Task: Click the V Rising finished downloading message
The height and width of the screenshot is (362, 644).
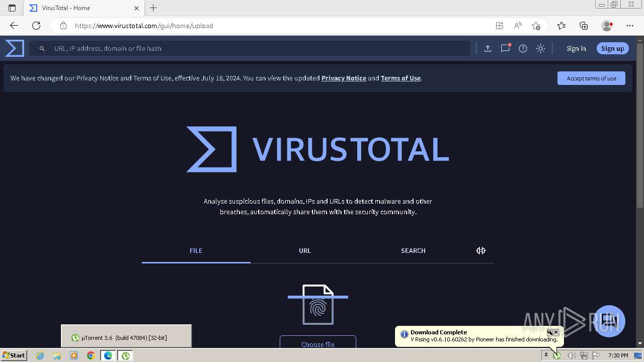Action: (484, 339)
